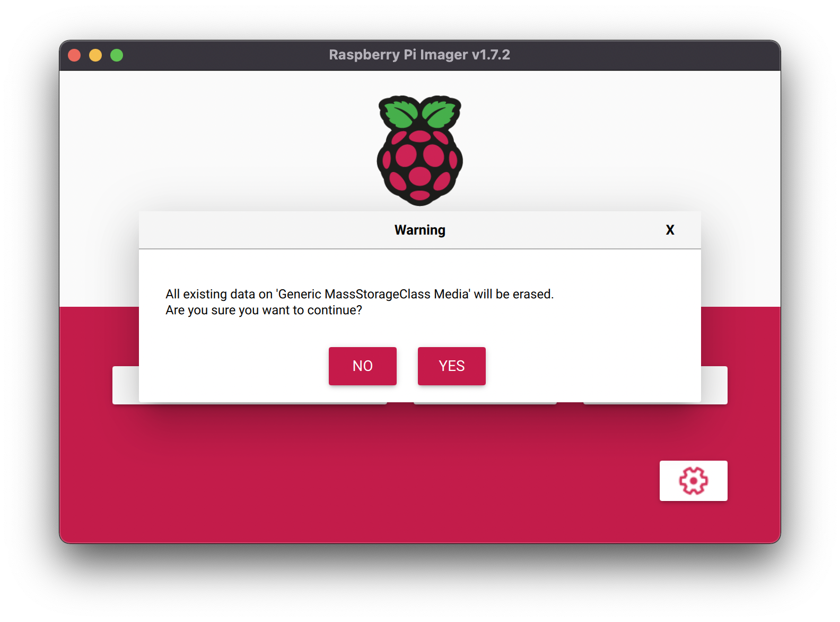Click blank white space right of YES button

tap(583, 366)
